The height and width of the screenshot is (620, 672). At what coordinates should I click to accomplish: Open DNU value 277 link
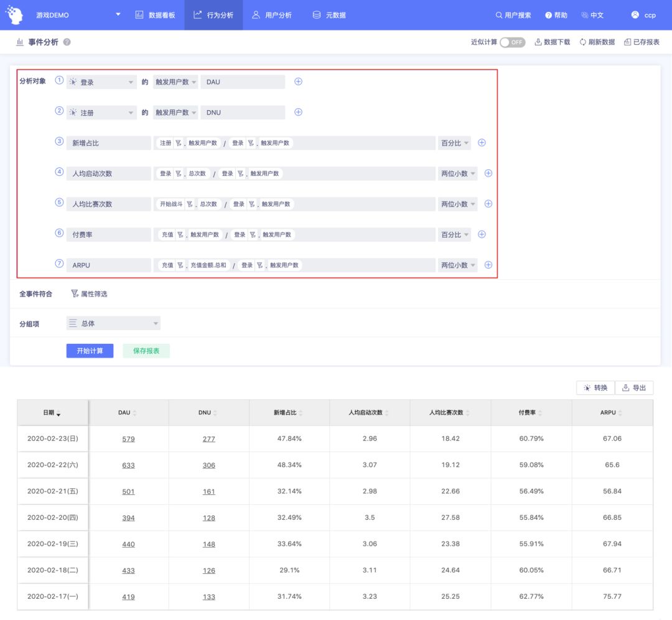click(x=208, y=439)
